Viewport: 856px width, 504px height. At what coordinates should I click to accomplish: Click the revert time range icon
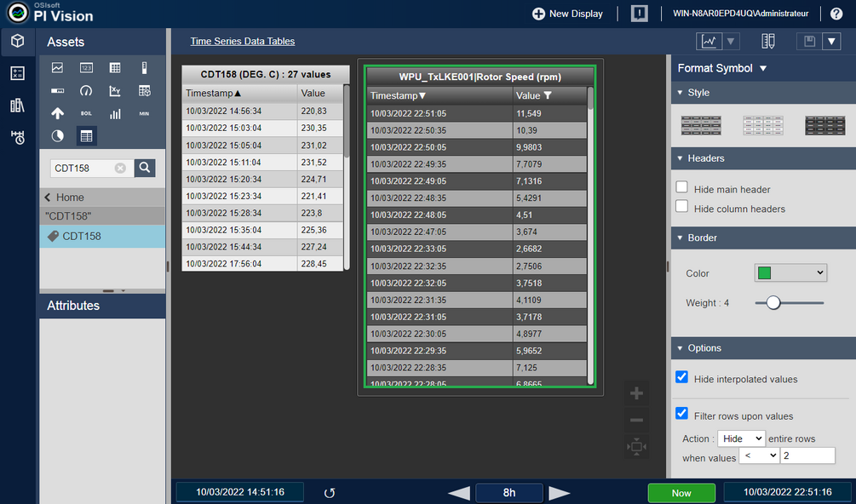tap(329, 493)
